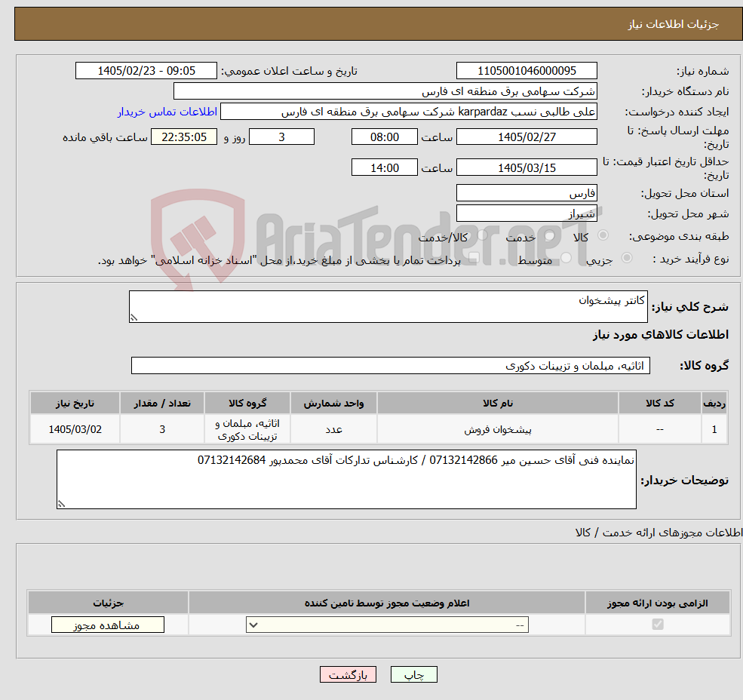Screen dimensions: 743x700
Task: Click the delivery province field فارس
Action: [527, 193]
